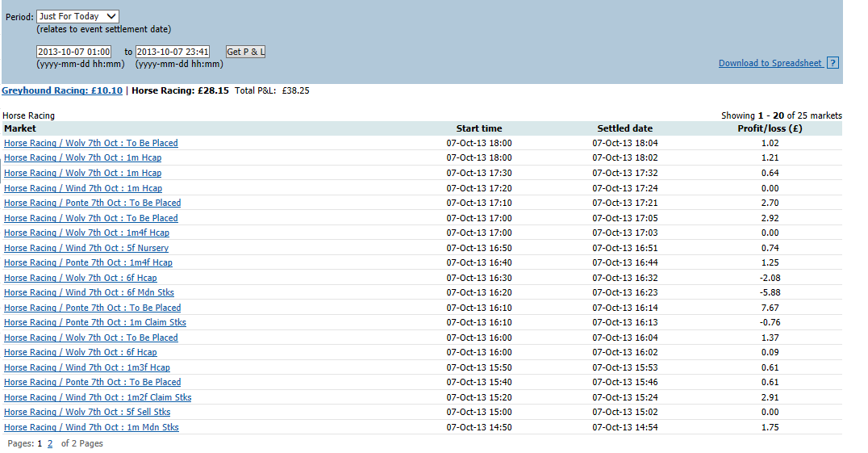Open the Ponte 7th Oct : 1m Claim Stks market
This screenshot has width=868, height=453.
click(x=95, y=322)
